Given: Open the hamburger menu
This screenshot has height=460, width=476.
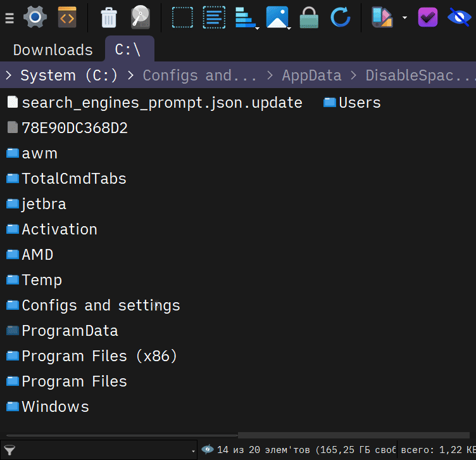Looking at the screenshot, I should 9,18.
